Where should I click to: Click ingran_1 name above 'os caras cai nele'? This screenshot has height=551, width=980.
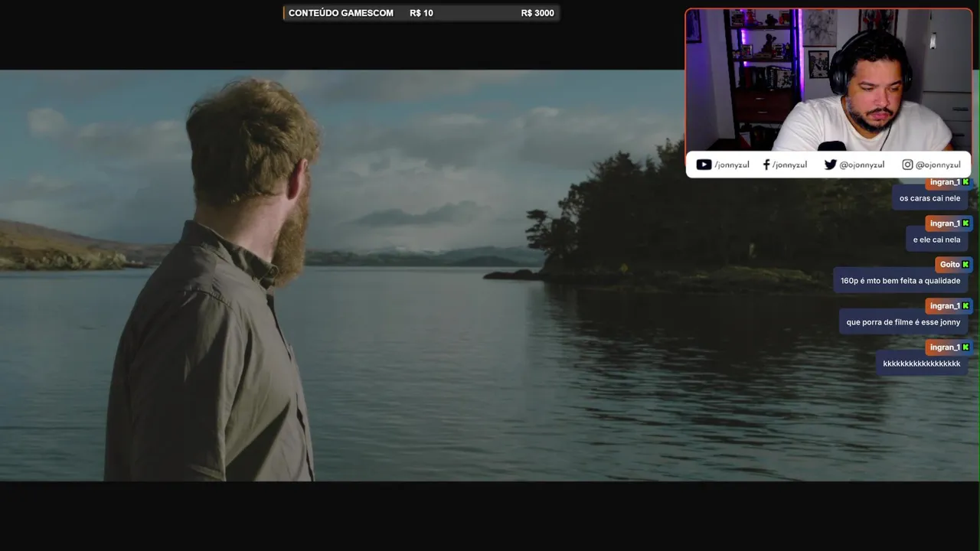click(945, 182)
